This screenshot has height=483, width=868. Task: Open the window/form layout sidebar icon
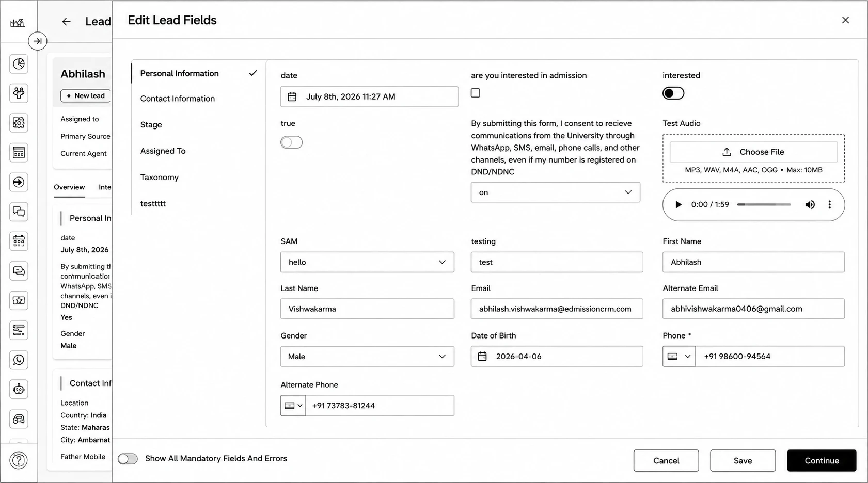coord(19,153)
